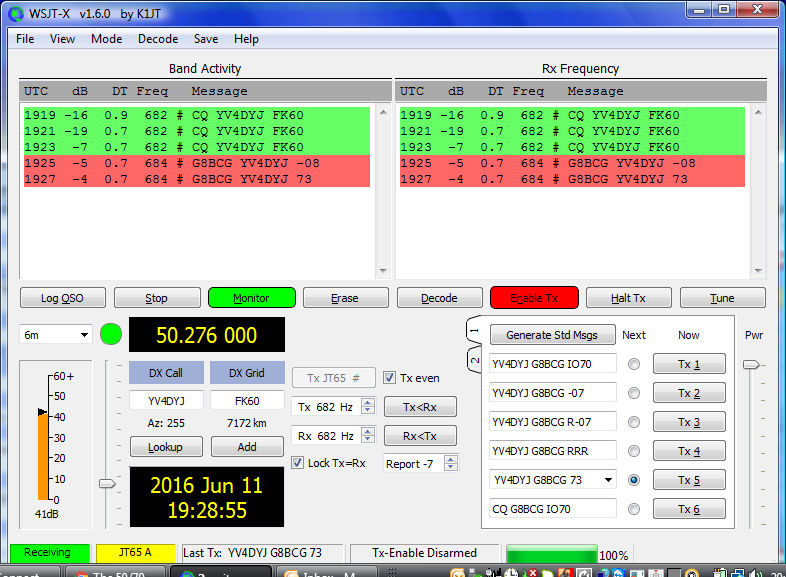Screen dimensions: 786x577
Task: Select Next radio for Tx 2 message
Action: click(x=634, y=393)
